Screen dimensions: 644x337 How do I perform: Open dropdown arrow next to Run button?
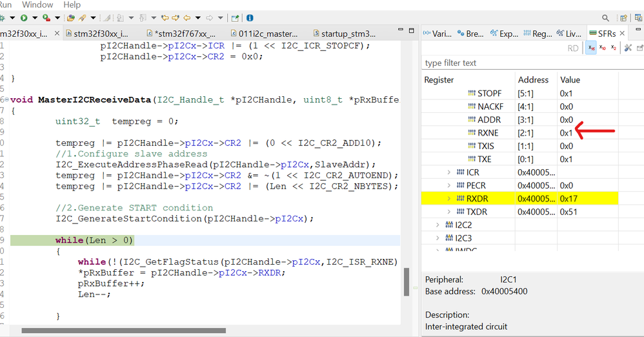[x=35, y=17]
